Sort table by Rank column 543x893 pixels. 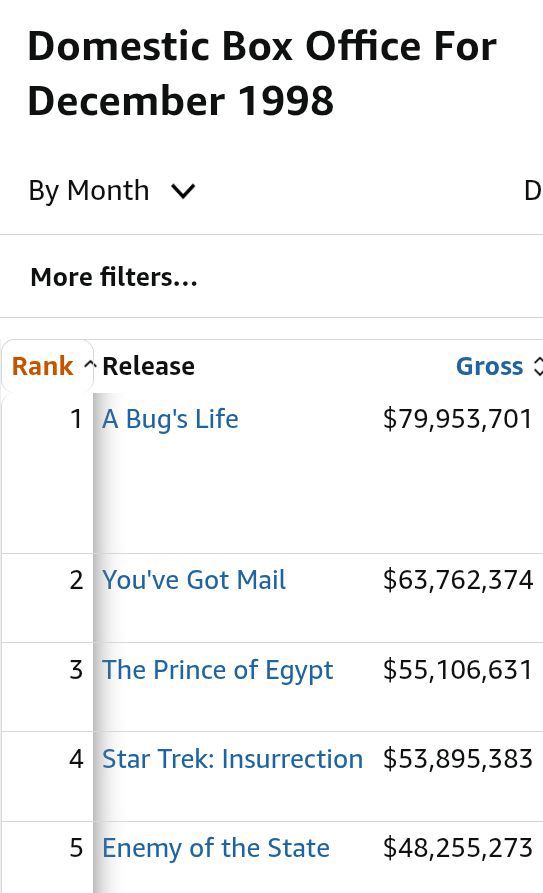43,366
